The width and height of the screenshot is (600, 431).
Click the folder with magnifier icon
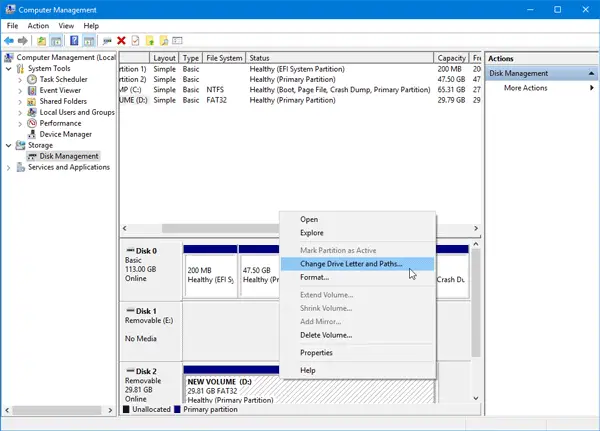(x=164, y=41)
